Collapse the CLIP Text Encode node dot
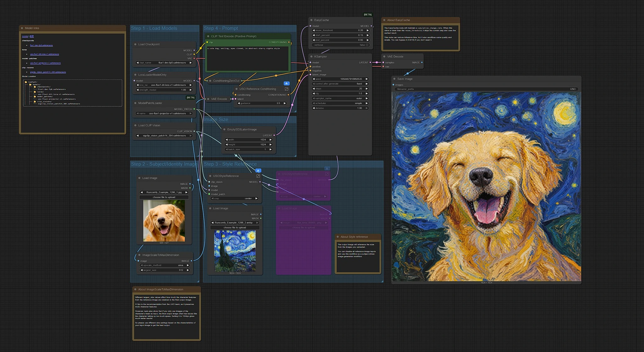Image resolution: width=644 pixels, height=352 pixels. 208,36
